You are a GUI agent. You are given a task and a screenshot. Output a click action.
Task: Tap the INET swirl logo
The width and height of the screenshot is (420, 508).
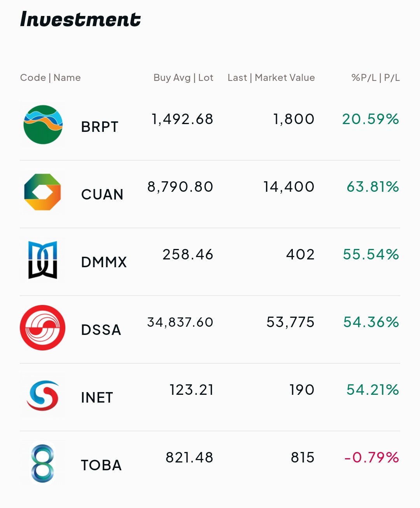43,395
